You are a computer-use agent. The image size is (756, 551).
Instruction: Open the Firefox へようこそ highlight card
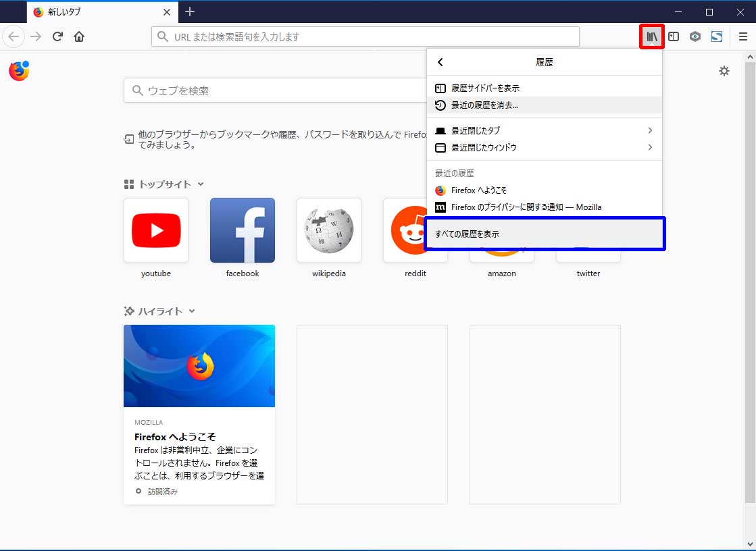[199, 415]
